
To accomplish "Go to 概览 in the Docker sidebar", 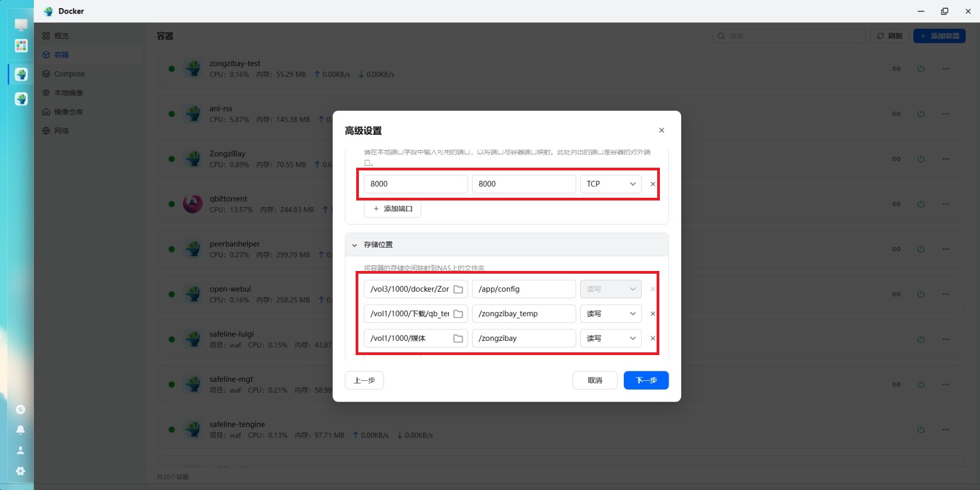I will 91,36.
